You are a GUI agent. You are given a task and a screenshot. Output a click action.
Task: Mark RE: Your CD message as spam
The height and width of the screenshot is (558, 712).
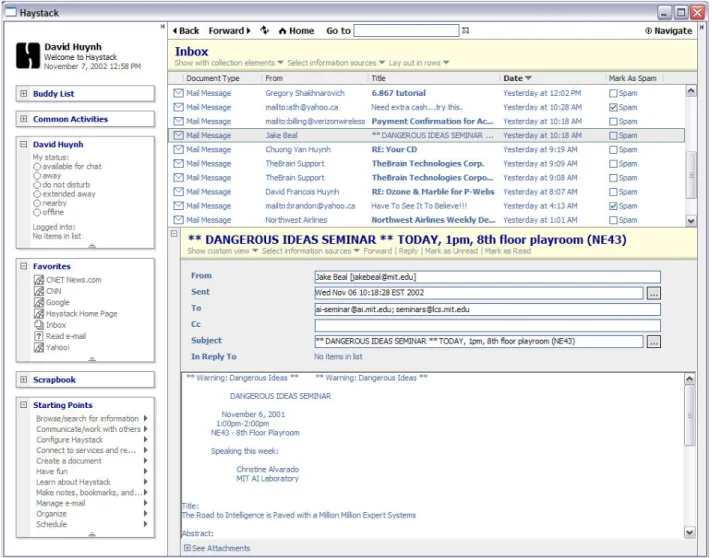point(613,150)
